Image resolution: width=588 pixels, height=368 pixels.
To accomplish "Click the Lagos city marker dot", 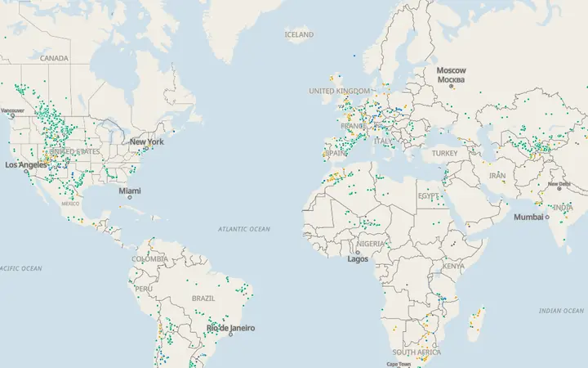I will click(x=358, y=253).
